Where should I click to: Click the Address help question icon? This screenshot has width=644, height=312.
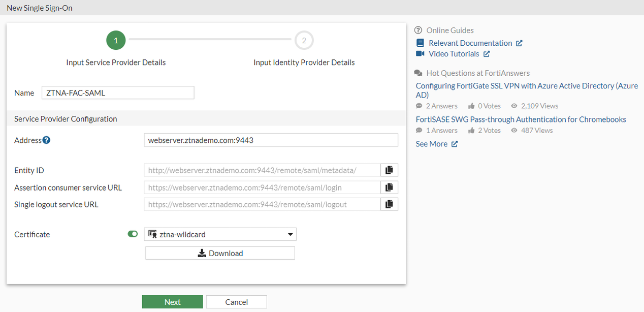tap(46, 140)
